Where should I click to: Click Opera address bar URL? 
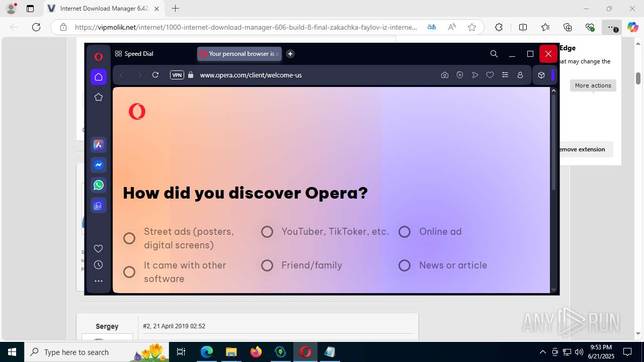pyautogui.click(x=251, y=75)
